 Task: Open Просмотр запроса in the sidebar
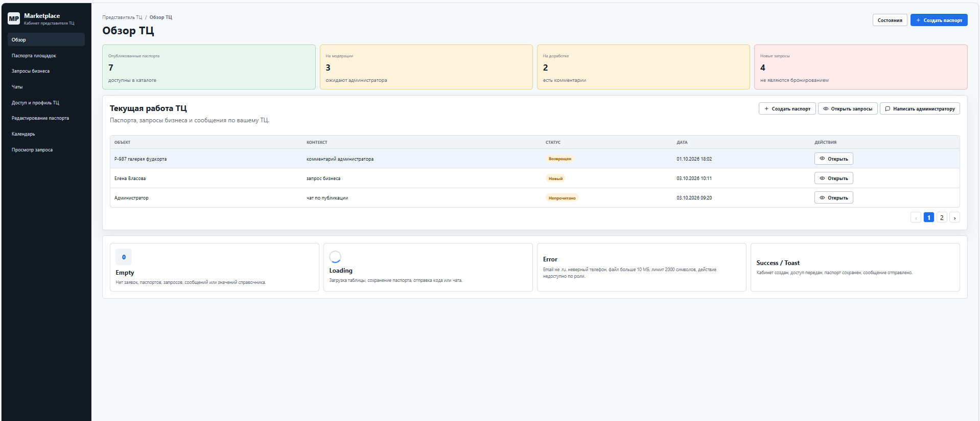pyautogui.click(x=46, y=150)
